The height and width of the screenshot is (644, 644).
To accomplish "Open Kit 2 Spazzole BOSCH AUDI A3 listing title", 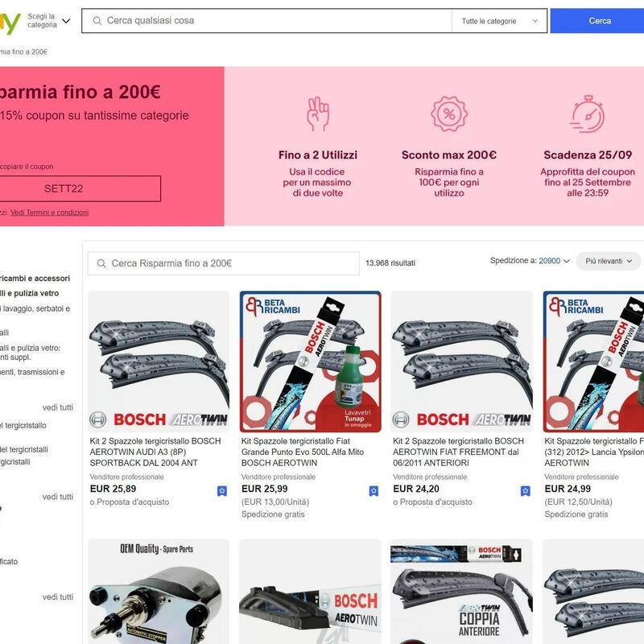I will click(155, 452).
